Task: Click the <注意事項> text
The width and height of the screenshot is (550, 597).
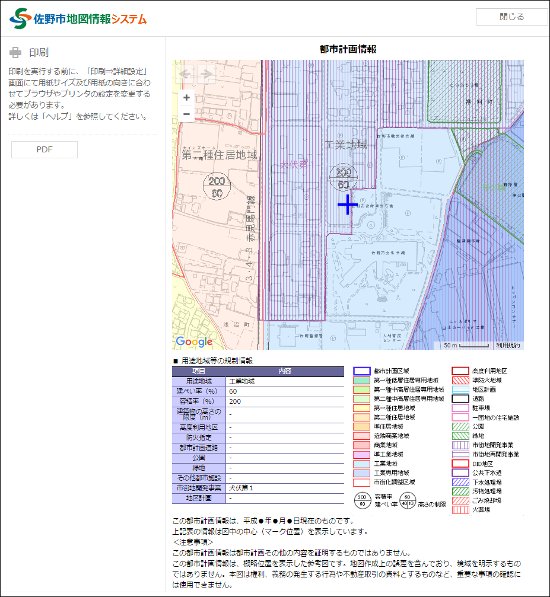Action: point(193,542)
